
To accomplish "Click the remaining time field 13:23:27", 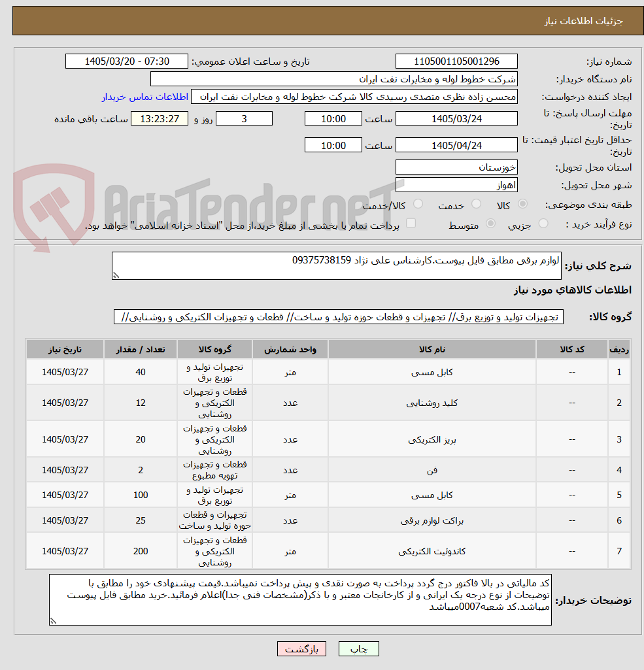I will coord(160,119).
